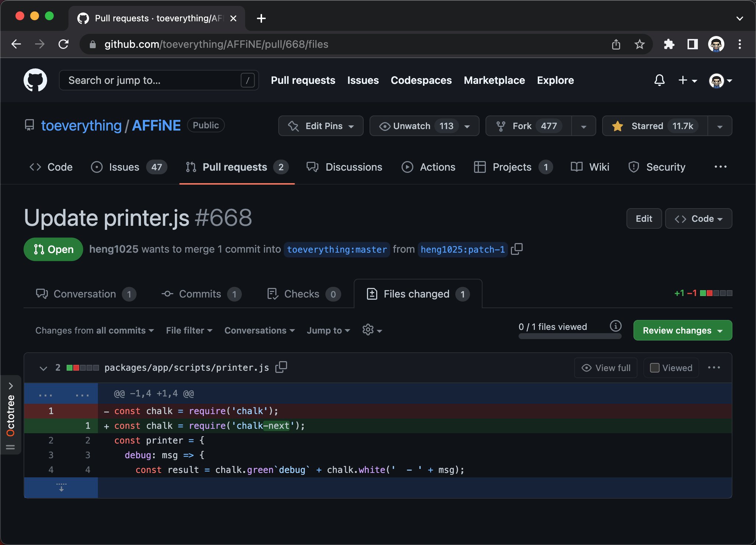Click the Edit title button

644,218
